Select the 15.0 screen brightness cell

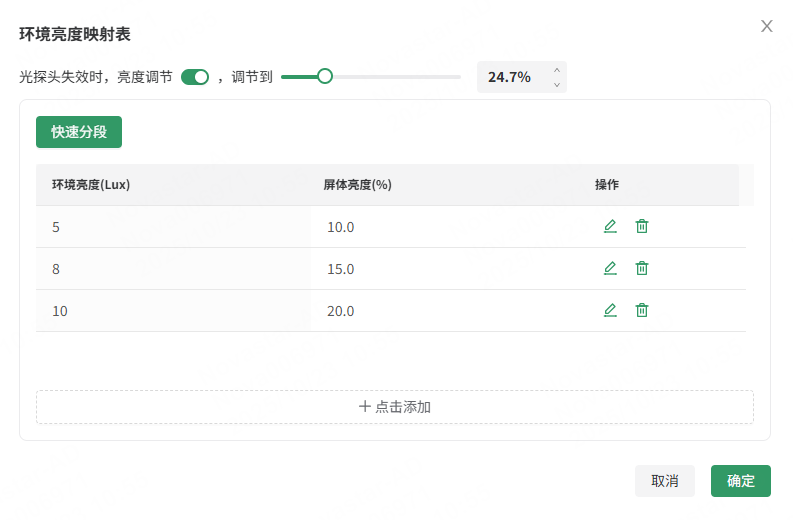tap(341, 269)
